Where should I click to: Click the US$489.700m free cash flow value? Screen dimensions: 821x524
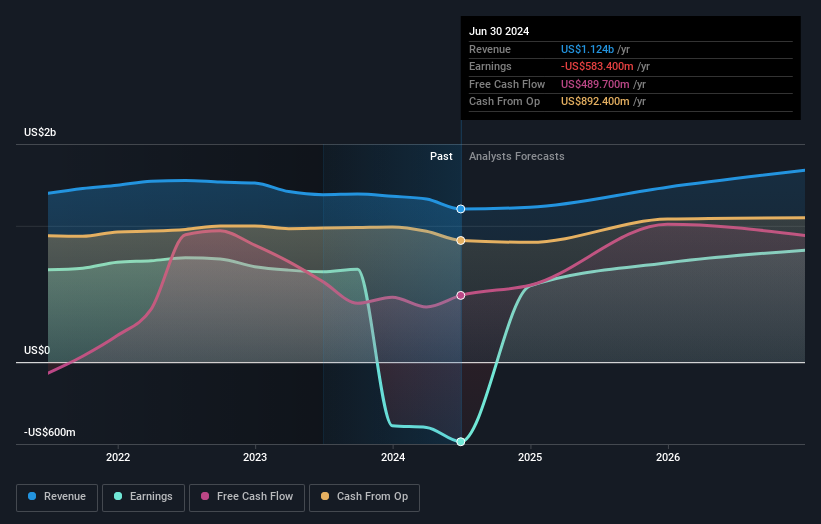[x=595, y=84]
